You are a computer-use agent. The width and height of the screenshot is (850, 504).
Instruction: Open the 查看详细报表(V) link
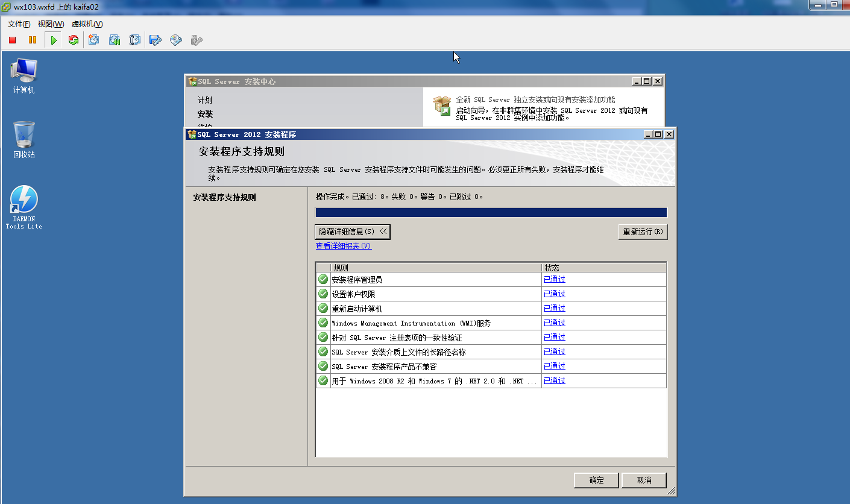tap(344, 246)
